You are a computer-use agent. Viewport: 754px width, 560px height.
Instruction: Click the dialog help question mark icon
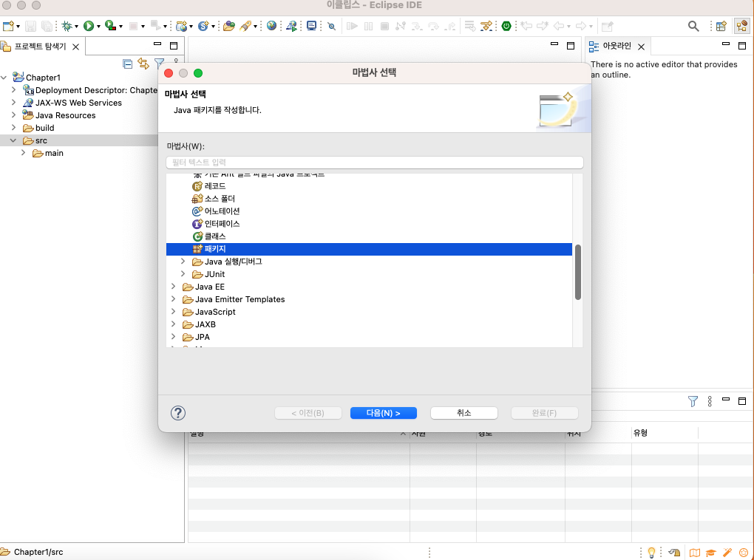tap(178, 413)
